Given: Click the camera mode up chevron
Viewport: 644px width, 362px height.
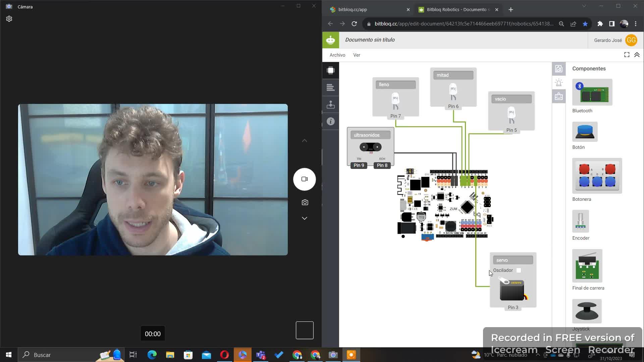Looking at the screenshot, I should point(305,141).
